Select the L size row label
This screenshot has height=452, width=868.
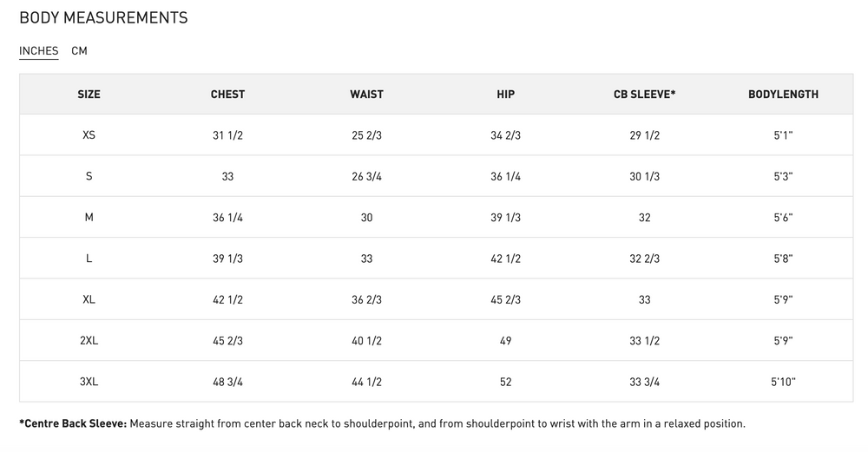click(89, 259)
